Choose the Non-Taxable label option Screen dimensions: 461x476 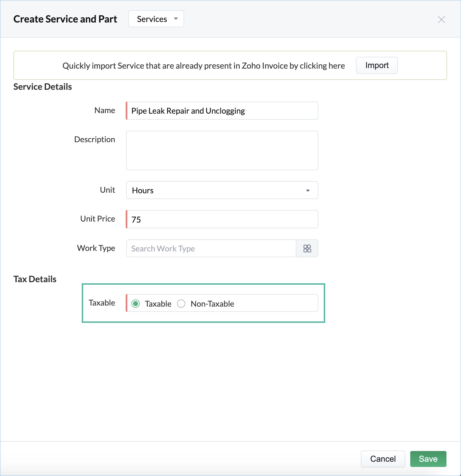(212, 304)
